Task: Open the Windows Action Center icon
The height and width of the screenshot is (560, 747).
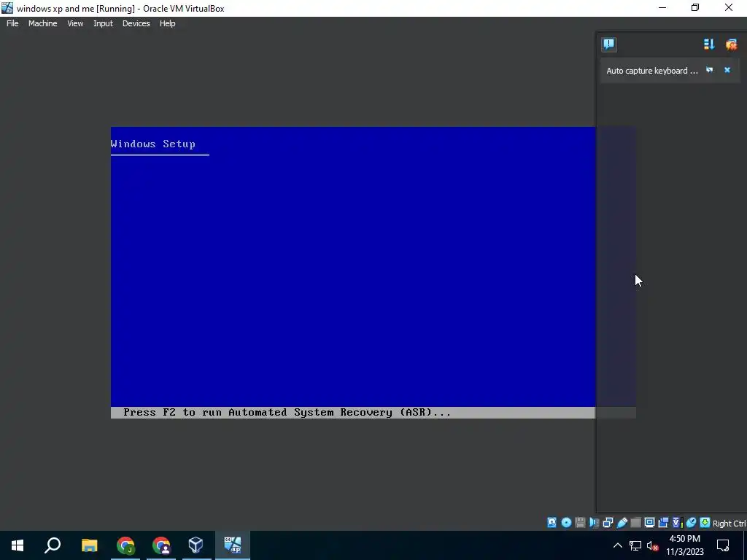Action: (723, 545)
